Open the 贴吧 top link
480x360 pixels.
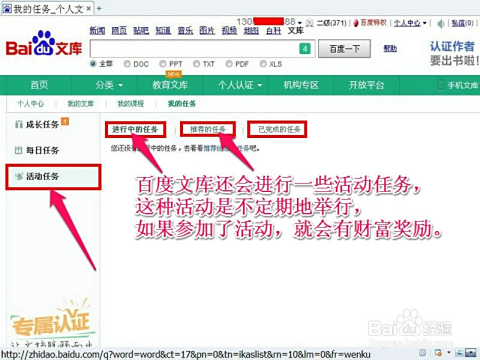pos(141,31)
